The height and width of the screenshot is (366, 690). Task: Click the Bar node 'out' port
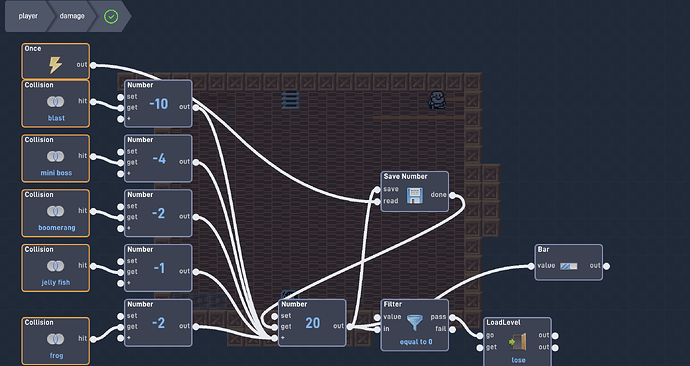pos(606,266)
